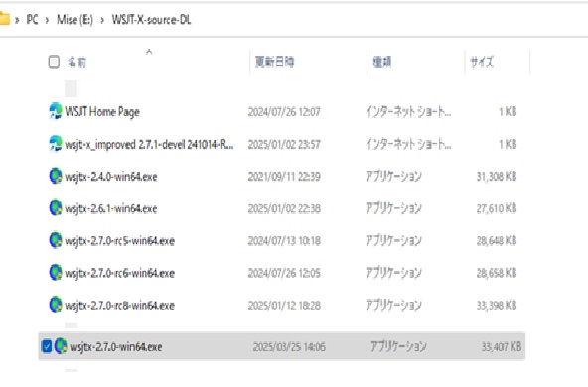
Task: Navigate to Mise (E:) in breadcrumb
Action: pyautogui.click(x=74, y=20)
